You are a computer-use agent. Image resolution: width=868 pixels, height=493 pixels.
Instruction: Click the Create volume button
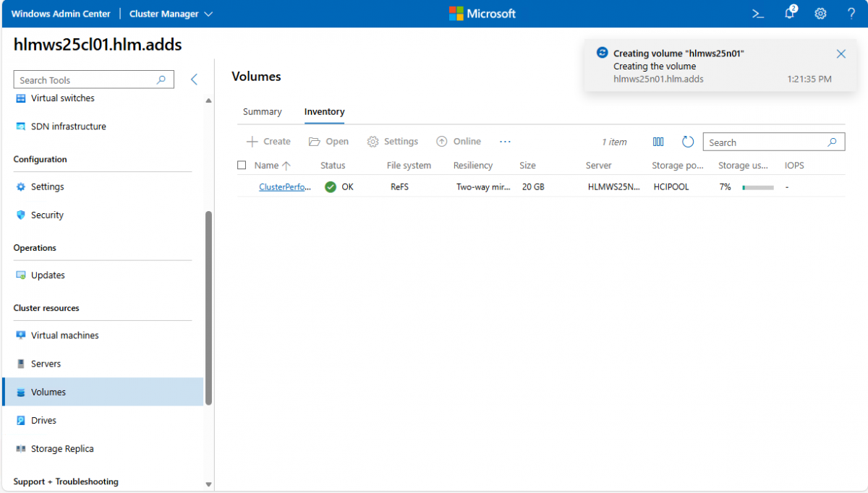coord(268,142)
